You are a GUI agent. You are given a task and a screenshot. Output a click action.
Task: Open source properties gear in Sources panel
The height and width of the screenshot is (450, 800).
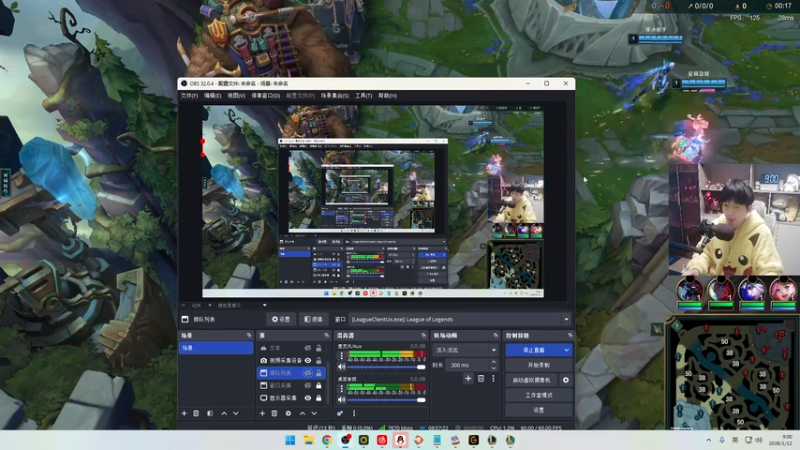[288, 413]
